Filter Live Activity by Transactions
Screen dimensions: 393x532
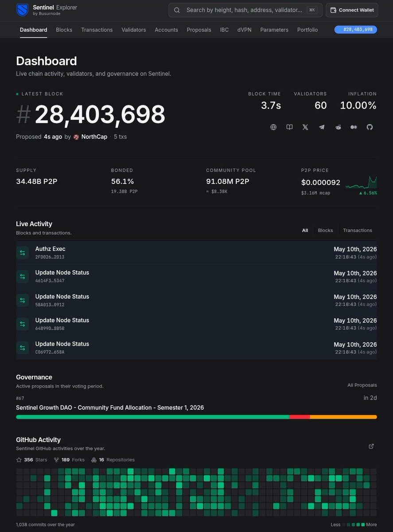[x=358, y=230]
